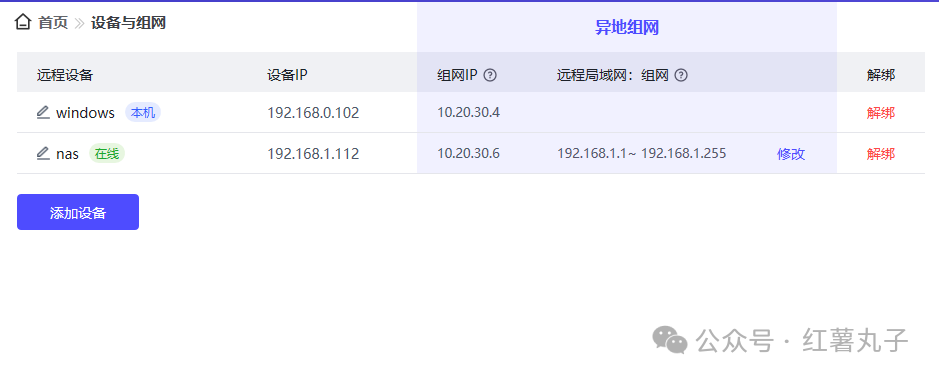Open help tooltip next to 组网IP
The image size is (939, 379).
point(490,75)
